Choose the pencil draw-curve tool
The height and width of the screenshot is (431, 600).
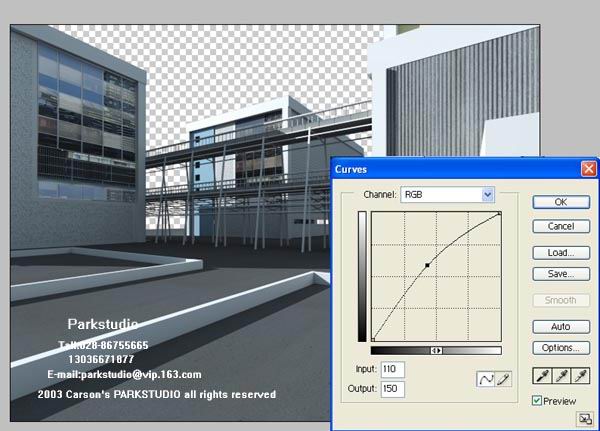click(503, 379)
